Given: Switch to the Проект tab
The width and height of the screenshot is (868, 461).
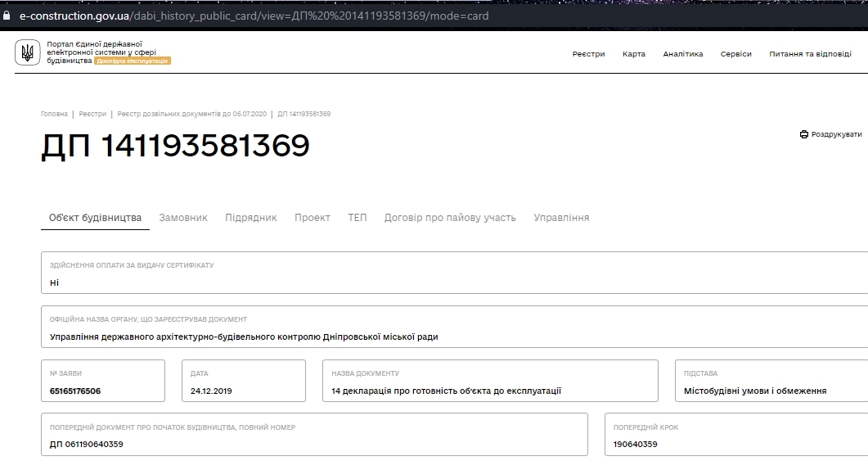Looking at the screenshot, I should (313, 218).
